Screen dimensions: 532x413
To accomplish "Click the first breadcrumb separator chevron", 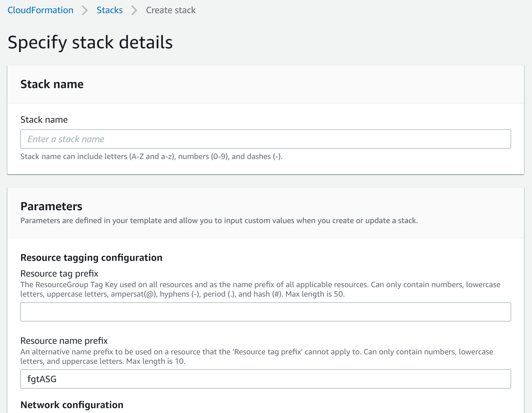I will point(84,10).
